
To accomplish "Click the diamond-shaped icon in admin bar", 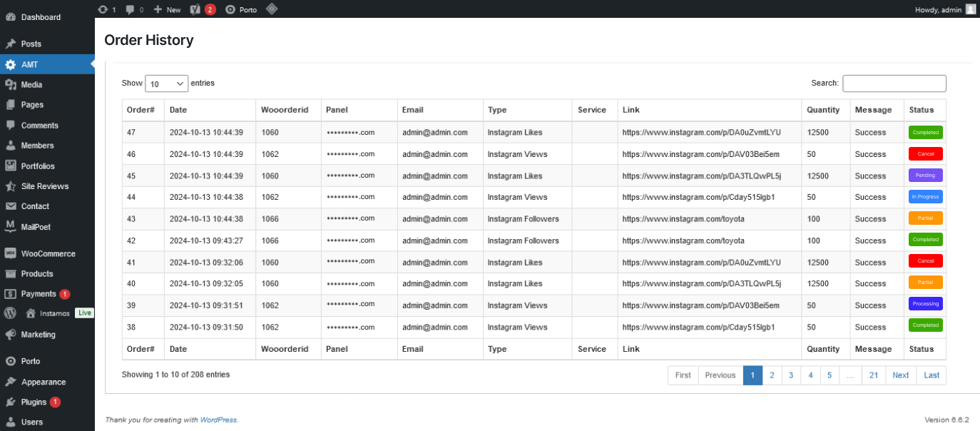I will coord(271,9).
